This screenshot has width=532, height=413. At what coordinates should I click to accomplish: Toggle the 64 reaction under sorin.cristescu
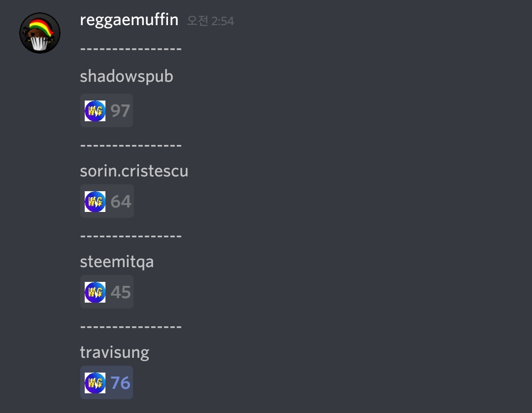[107, 201]
